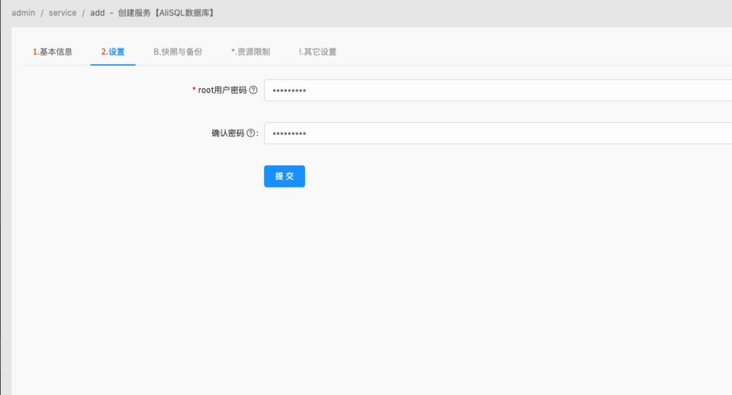Click the add breadcrumb item
This screenshot has width=732, height=395.
coord(98,13)
